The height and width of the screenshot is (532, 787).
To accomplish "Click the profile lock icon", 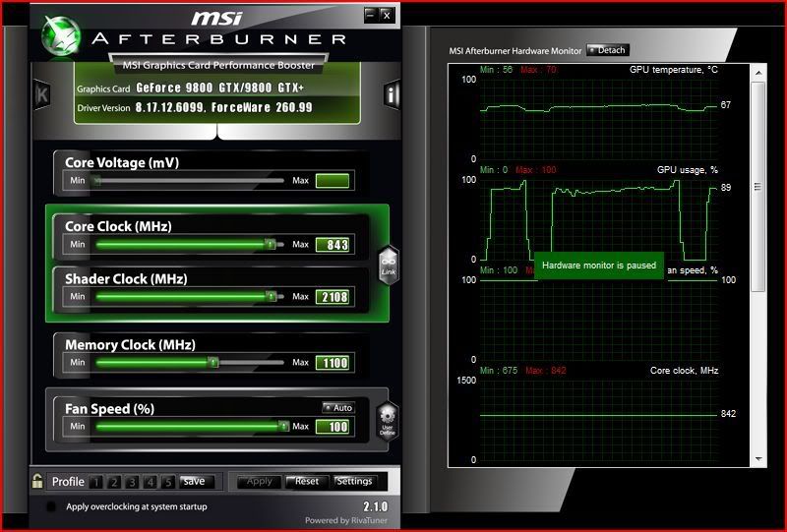I will point(37,481).
